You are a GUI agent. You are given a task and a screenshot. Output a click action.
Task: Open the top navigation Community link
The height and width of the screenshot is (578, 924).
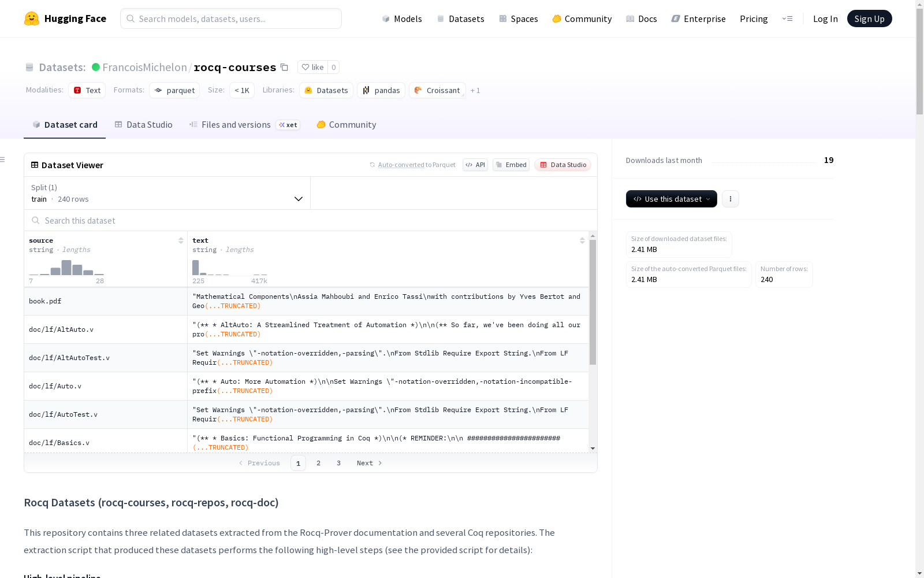582,18
